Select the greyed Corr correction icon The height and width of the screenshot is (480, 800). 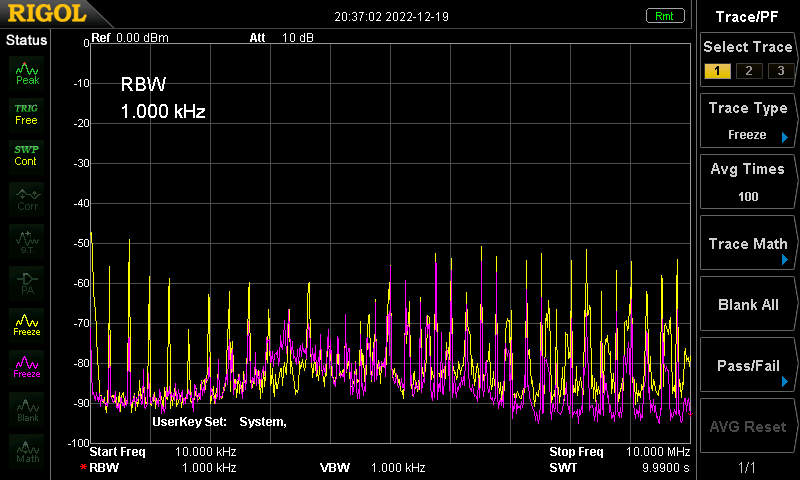click(x=27, y=199)
